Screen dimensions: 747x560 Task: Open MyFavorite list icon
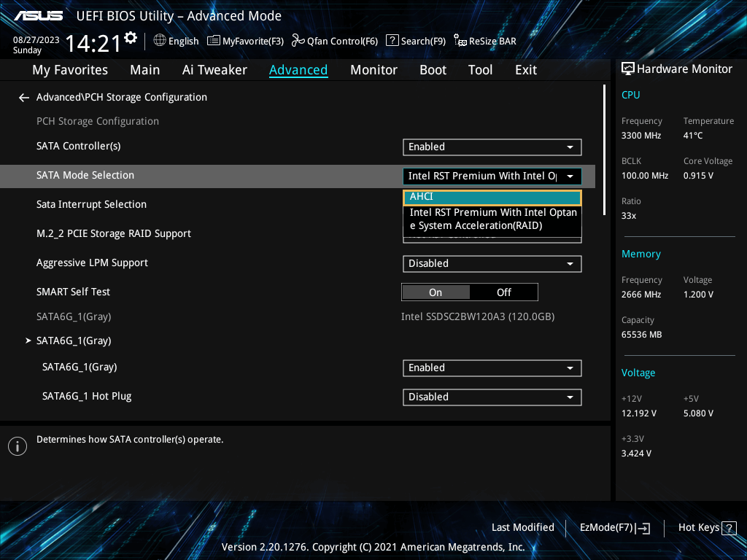coord(214,41)
